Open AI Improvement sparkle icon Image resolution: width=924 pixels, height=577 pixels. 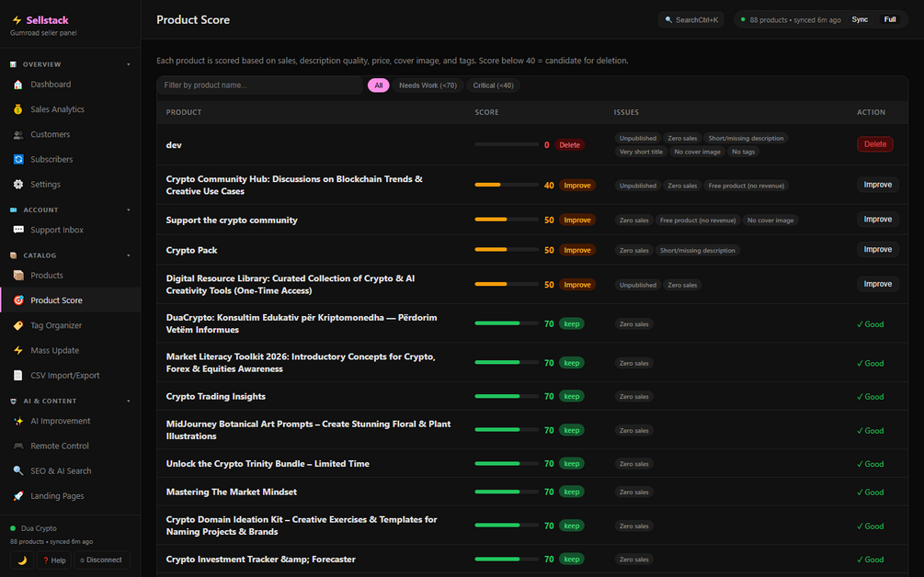(x=18, y=421)
